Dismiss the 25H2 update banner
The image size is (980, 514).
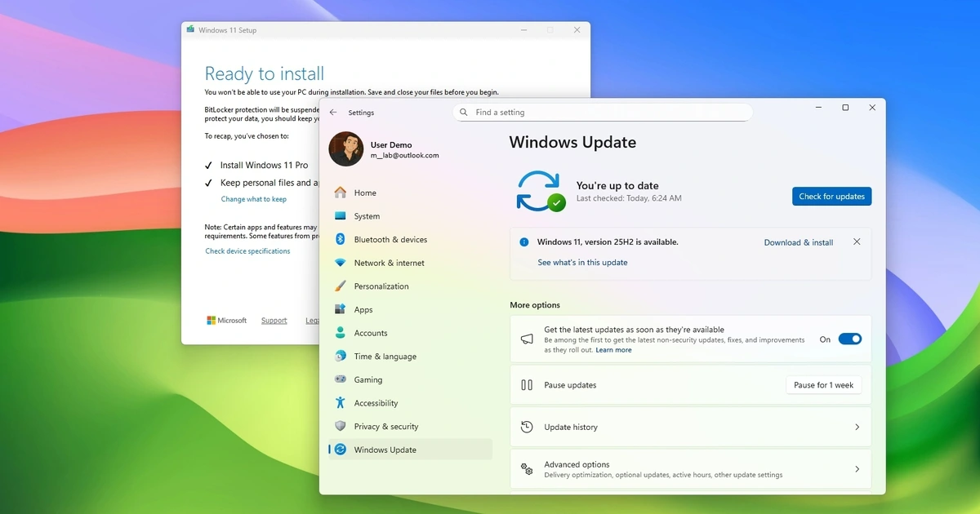tap(857, 242)
